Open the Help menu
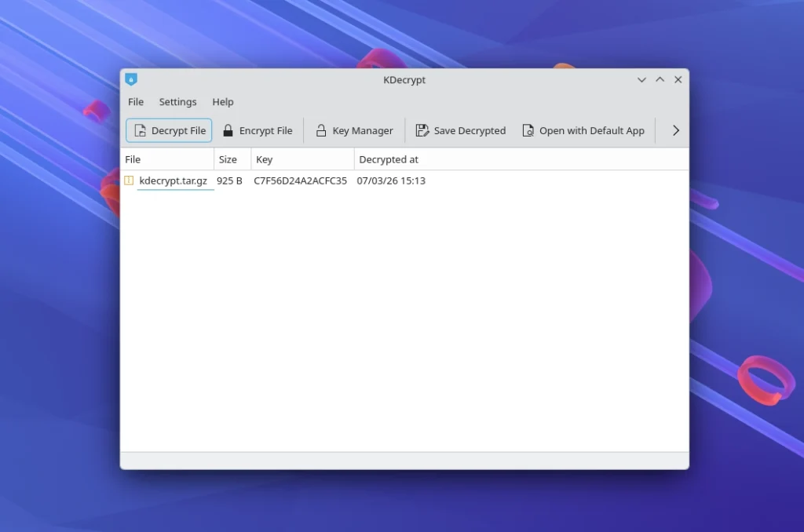 (223, 102)
